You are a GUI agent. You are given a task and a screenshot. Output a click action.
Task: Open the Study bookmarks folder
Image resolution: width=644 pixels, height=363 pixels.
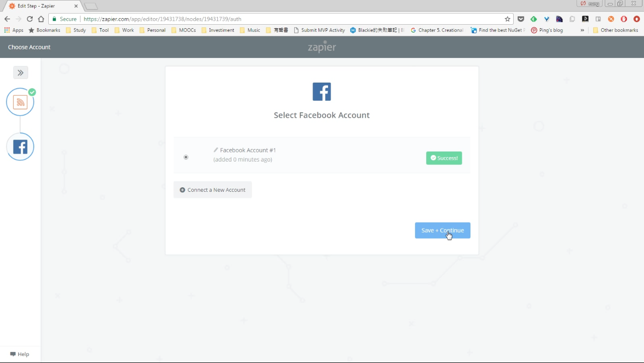coord(76,30)
